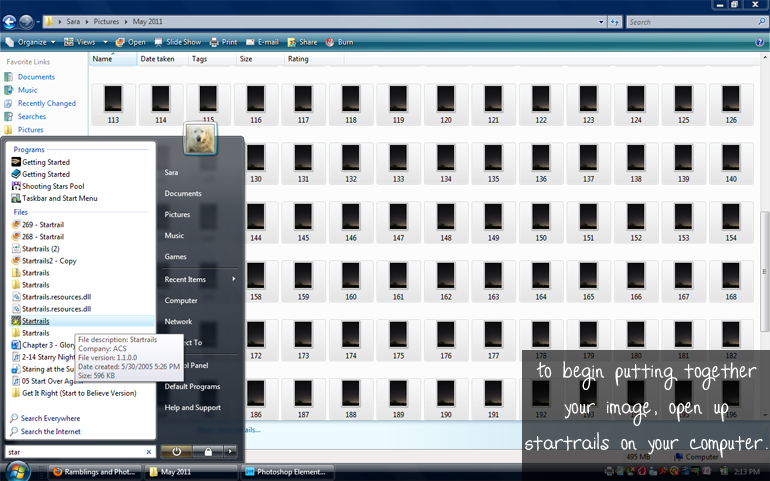Switch to Photoshop Elements taskbar button
Viewport: 770px width, 481px height.
tap(287, 472)
